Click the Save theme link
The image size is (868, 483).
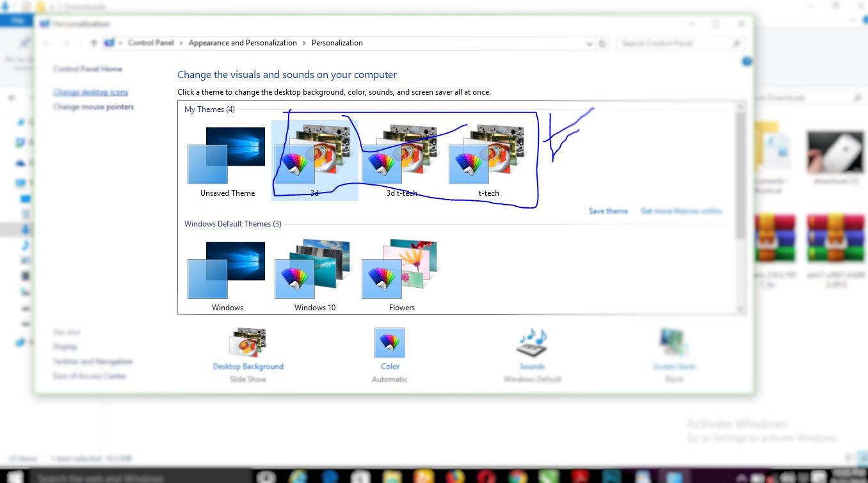click(608, 211)
